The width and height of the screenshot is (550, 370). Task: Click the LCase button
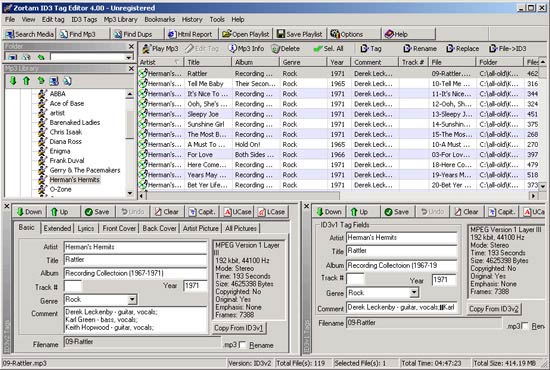pyautogui.click(x=272, y=212)
